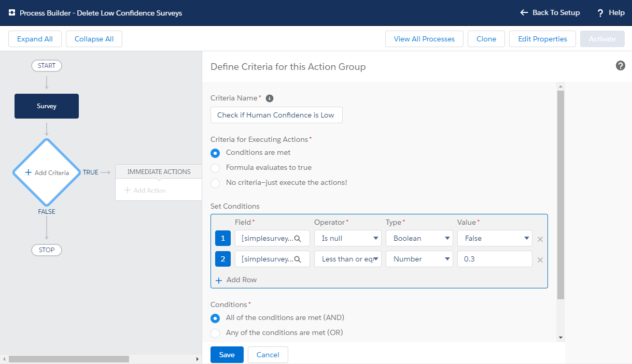The height and width of the screenshot is (364, 632).
Task: Click the Expand All button
Action: 35,39
